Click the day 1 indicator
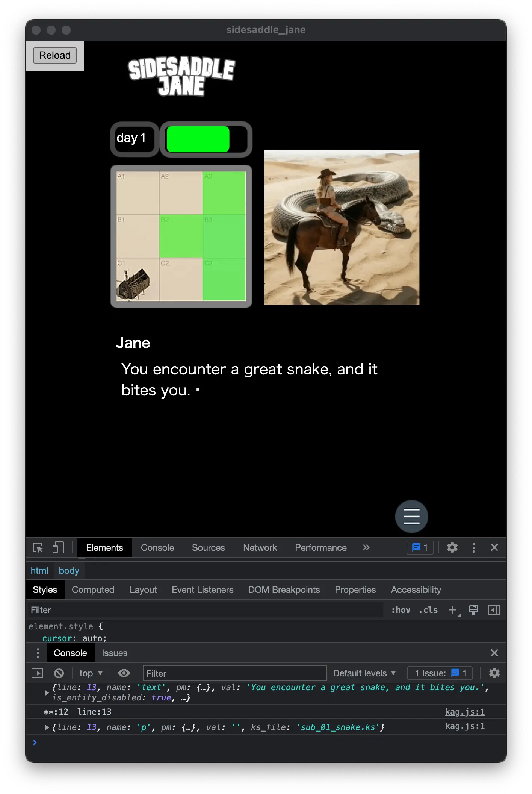Screen dimensions: 532x794 (135, 139)
